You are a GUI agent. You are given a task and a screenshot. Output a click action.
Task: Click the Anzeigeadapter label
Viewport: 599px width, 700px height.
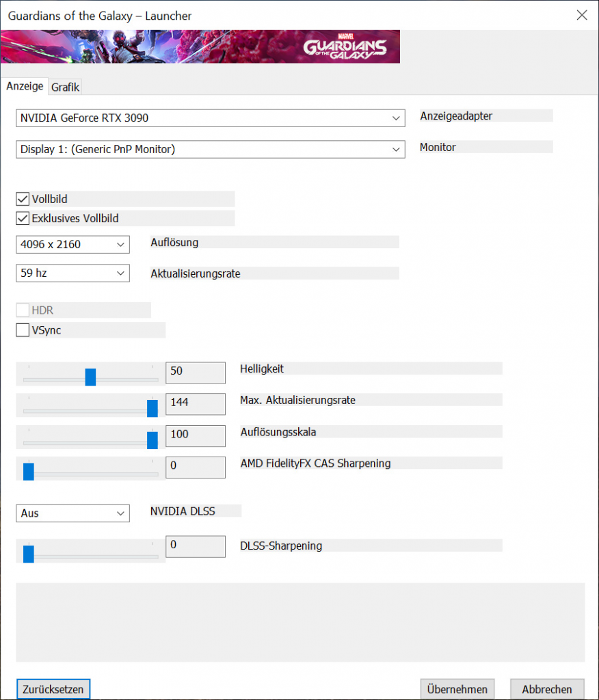pyautogui.click(x=456, y=116)
